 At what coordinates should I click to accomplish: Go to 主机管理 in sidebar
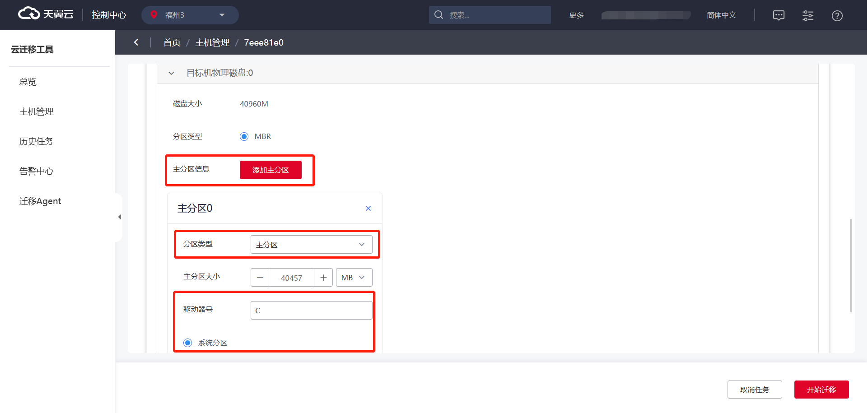click(36, 111)
